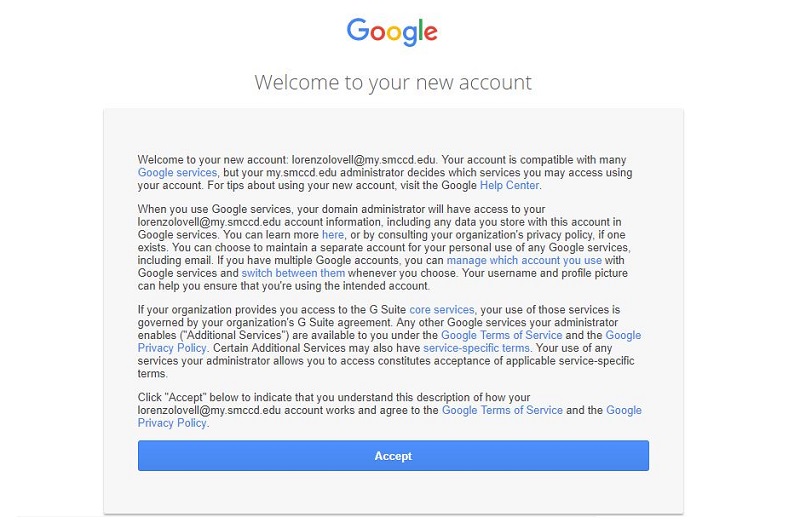This screenshot has height=523, width=800.
Task: Follow the "here" learn more link
Action: (333, 235)
